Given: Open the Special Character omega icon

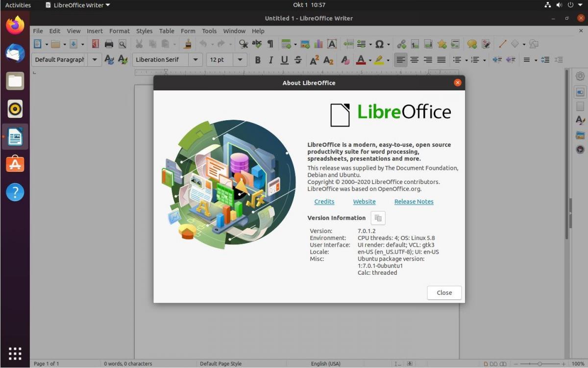Looking at the screenshot, I should coord(379,44).
